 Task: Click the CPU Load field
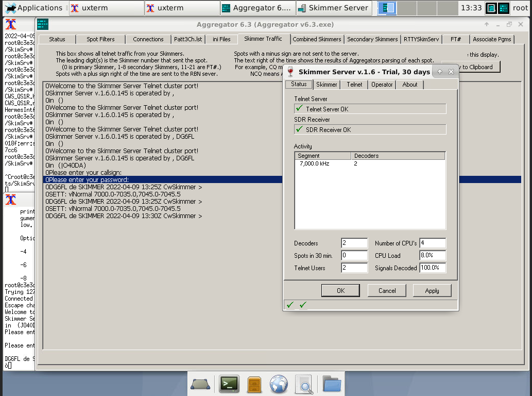coord(433,255)
